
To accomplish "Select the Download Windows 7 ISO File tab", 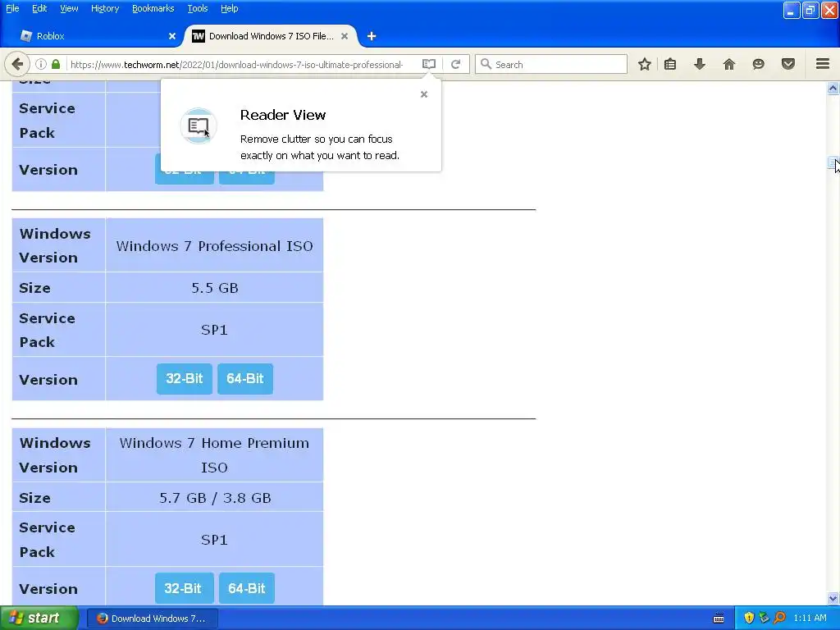I will (271, 36).
